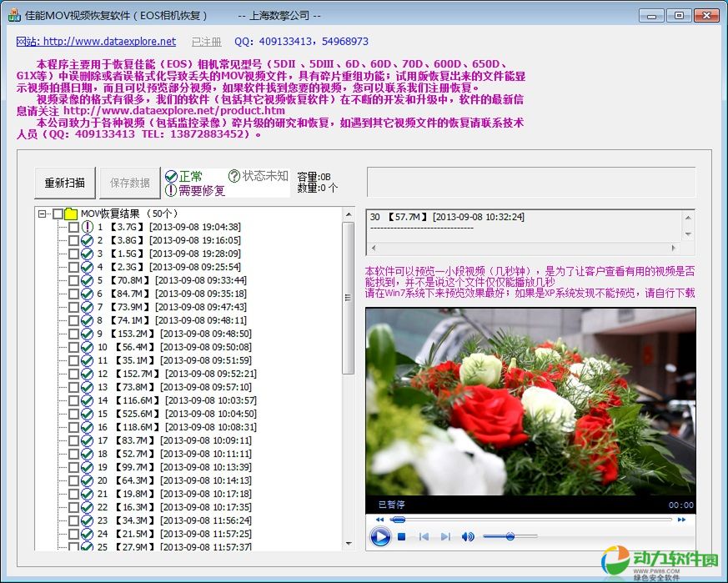728x583 pixels.
Task: Click the info box scroll down arrow
Action: (688, 235)
